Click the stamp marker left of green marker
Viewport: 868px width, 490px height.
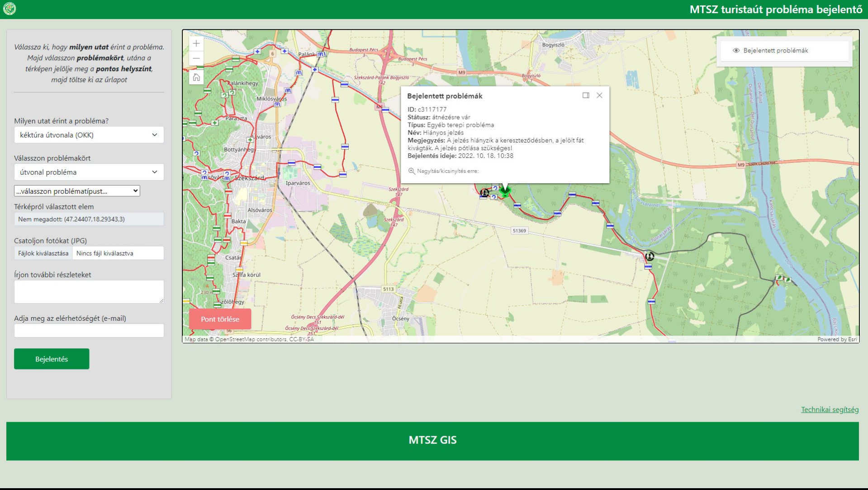[484, 193]
